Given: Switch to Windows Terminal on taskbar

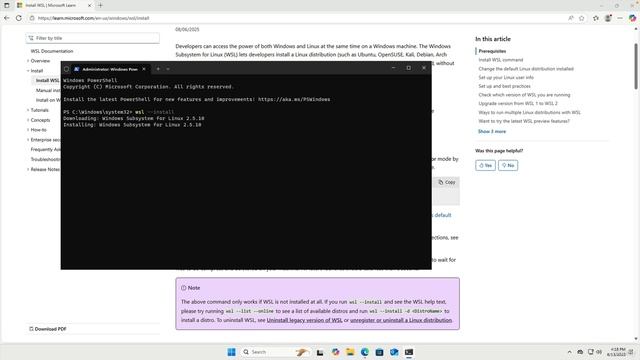Looking at the screenshot, I should pos(409,352).
